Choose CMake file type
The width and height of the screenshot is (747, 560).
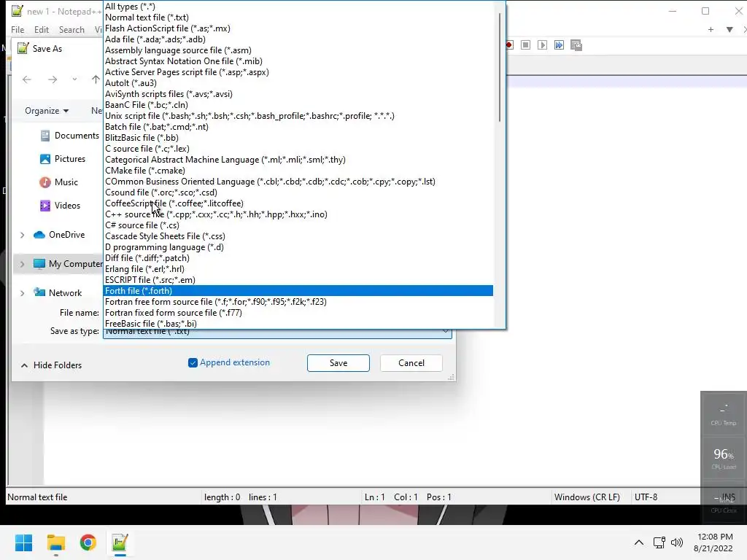click(298, 171)
